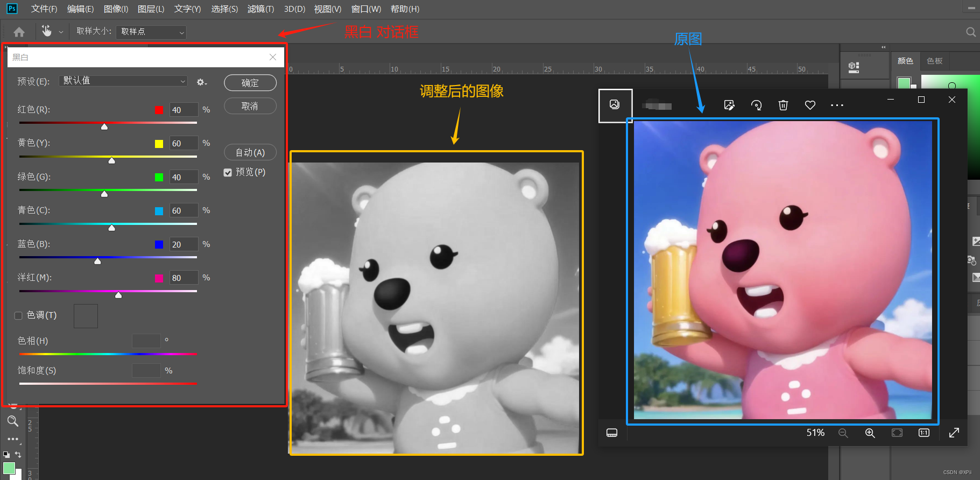Switch to the Color panel tab
980x480 pixels.
[905, 61]
